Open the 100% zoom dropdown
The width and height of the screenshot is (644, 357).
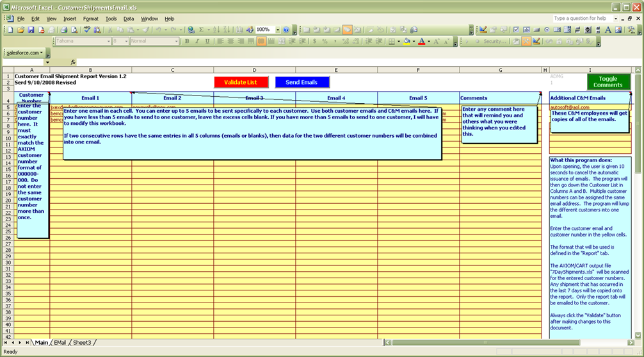(278, 29)
